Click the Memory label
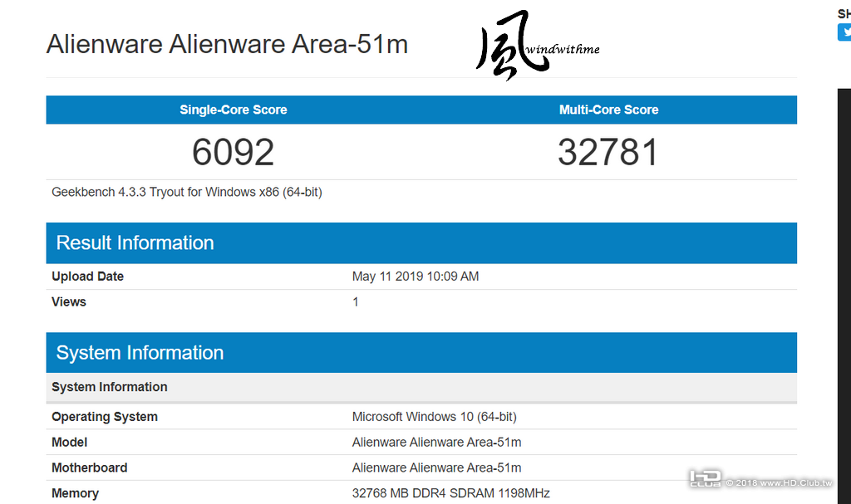851x504 pixels. coord(75,493)
